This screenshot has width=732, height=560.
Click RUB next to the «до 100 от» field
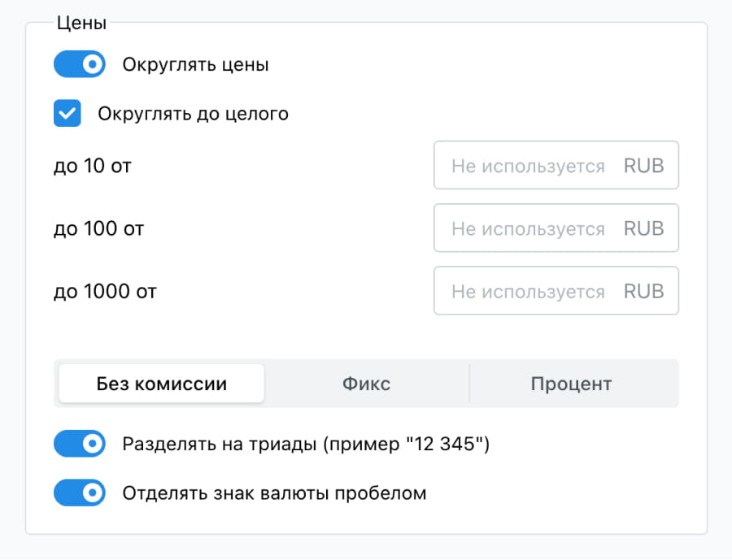[x=644, y=228]
